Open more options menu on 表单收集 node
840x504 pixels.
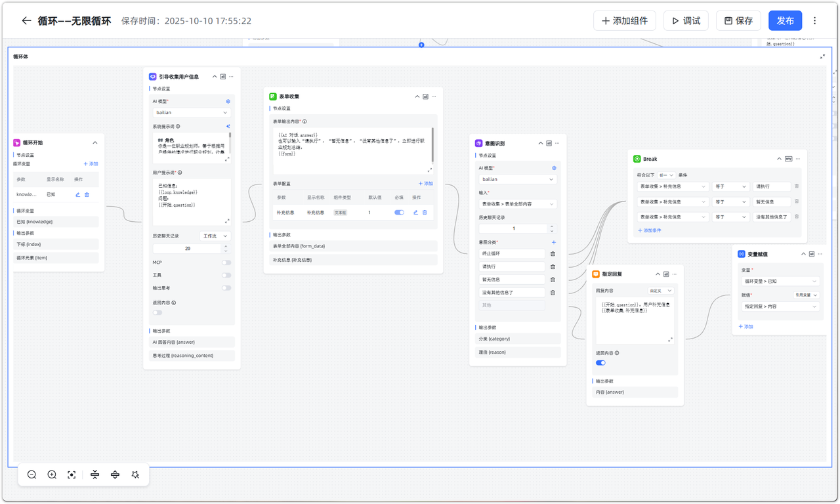pos(434,96)
